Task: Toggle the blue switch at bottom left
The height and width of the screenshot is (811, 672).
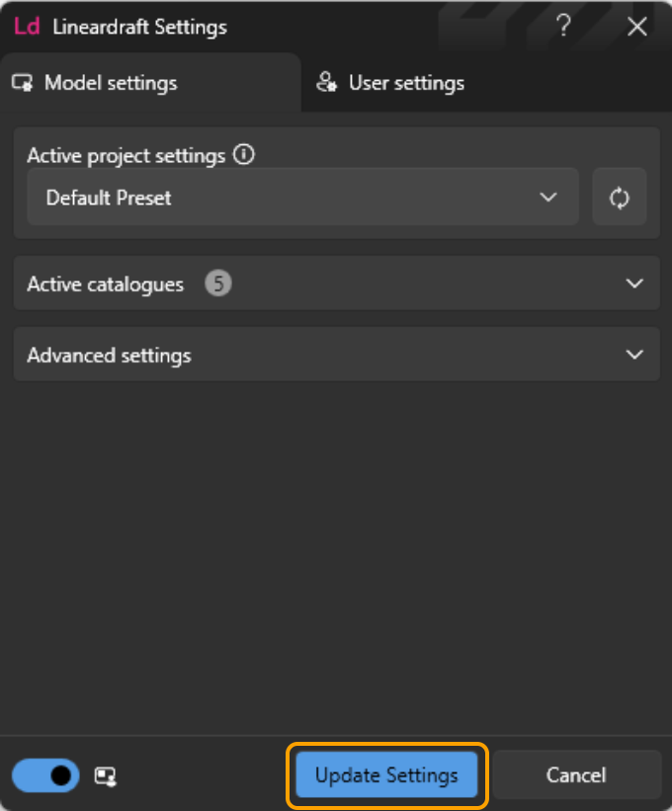Action: click(47, 775)
